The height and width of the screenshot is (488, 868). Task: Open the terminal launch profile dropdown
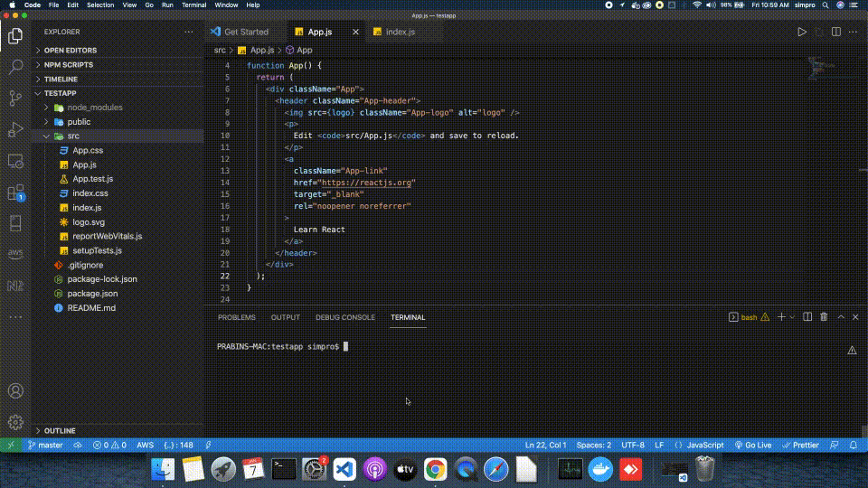792,317
